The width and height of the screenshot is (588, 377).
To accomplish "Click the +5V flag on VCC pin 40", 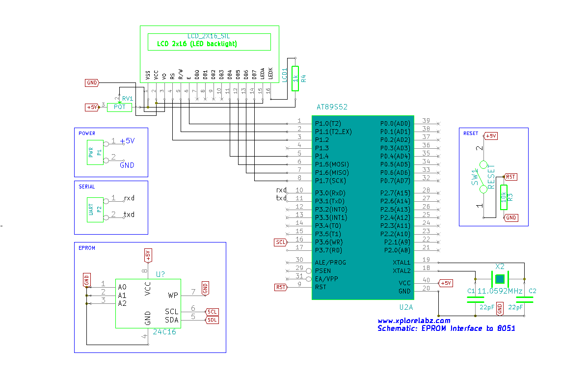I will tap(446, 283).
